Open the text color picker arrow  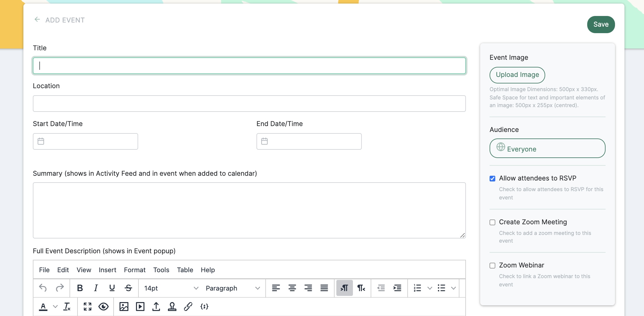tap(55, 307)
